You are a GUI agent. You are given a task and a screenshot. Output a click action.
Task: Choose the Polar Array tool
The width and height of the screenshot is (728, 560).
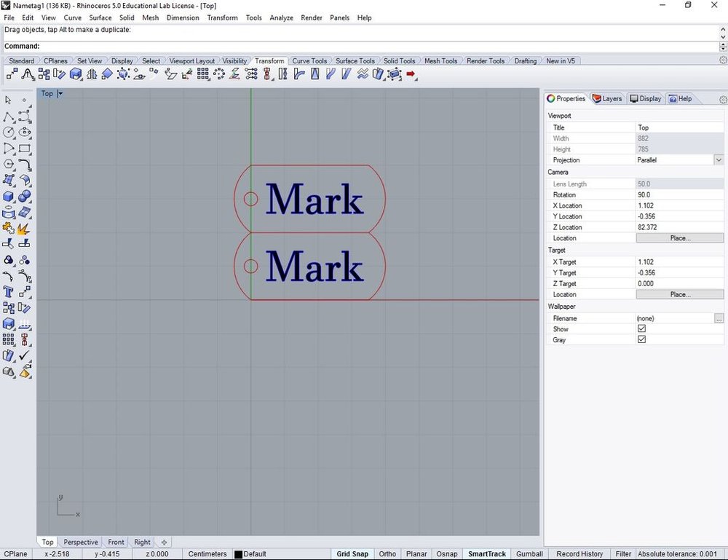click(x=219, y=74)
